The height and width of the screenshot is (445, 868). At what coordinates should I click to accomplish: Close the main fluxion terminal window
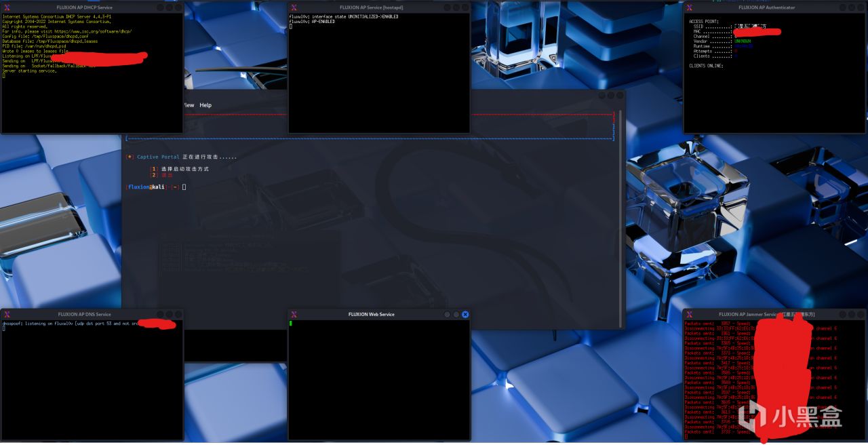(619, 96)
